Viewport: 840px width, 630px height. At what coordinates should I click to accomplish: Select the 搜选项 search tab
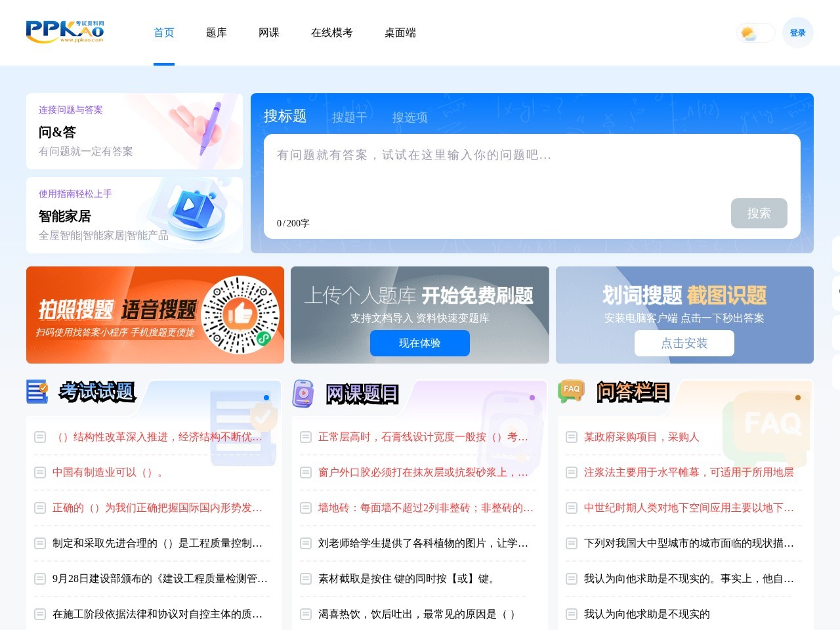(x=409, y=117)
